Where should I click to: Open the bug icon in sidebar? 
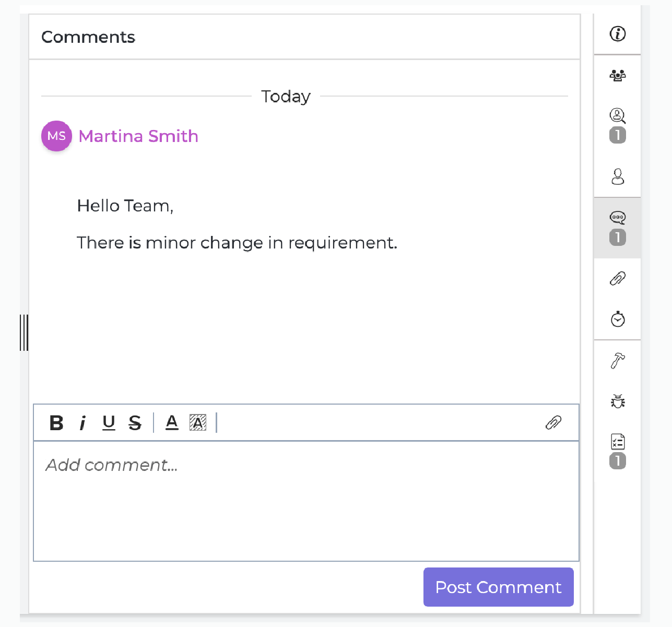(618, 401)
